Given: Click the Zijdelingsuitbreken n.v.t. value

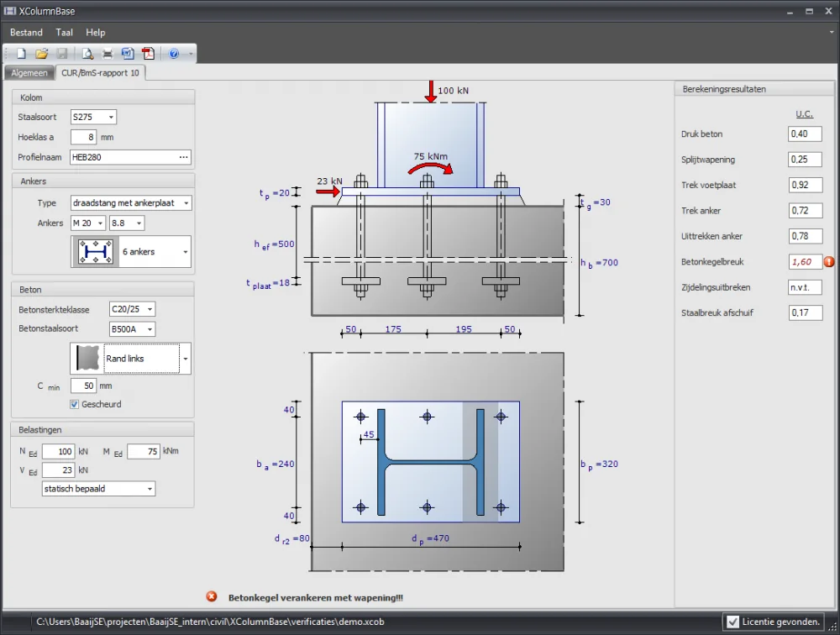Looking at the screenshot, I should [806, 287].
